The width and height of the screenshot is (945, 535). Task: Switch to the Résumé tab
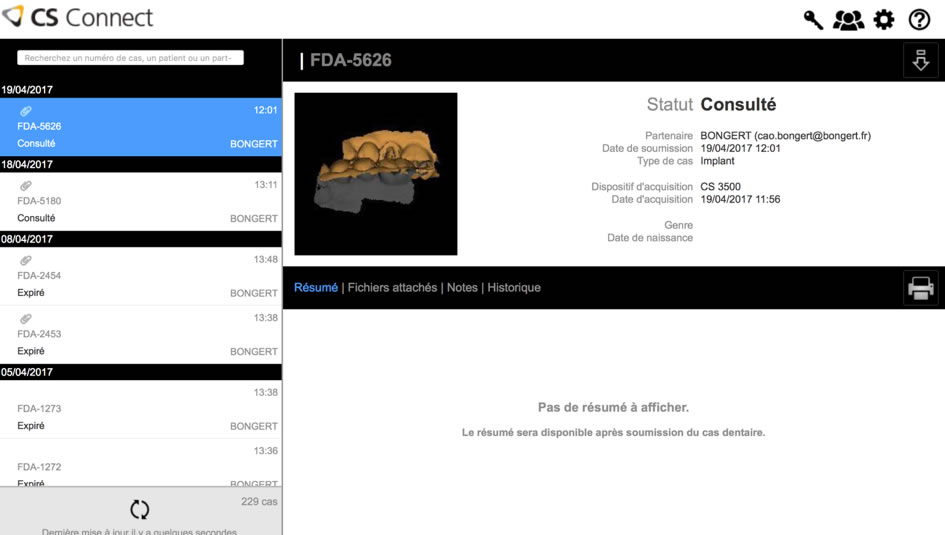point(315,288)
